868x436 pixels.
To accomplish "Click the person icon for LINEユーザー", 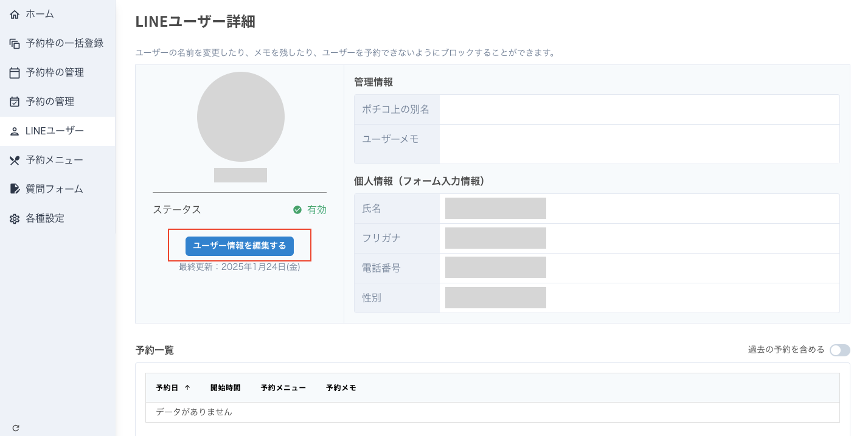I will coord(15,131).
